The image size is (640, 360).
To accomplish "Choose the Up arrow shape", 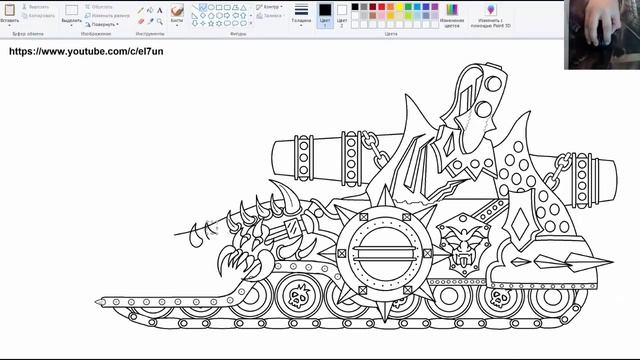I will pyautogui.click(x=243, y=16).
